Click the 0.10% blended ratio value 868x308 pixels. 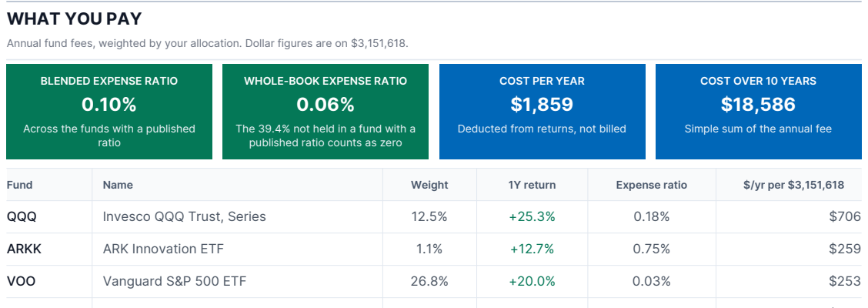coord(109,104)
